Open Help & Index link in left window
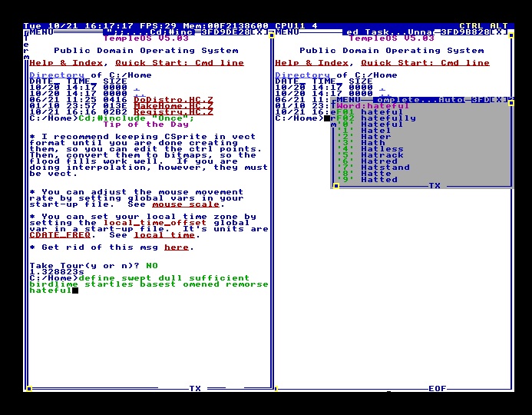The width and height of the screenshot is (532, 415). 66,63
